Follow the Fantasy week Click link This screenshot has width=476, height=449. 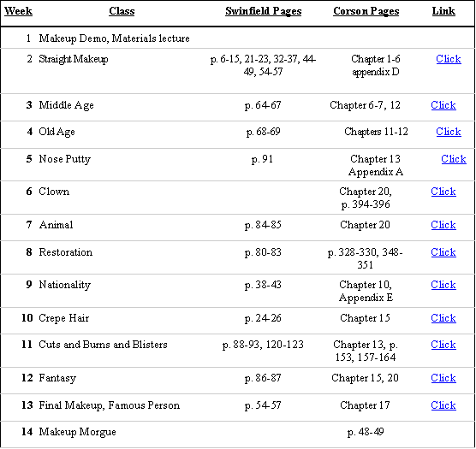point(443,378)
